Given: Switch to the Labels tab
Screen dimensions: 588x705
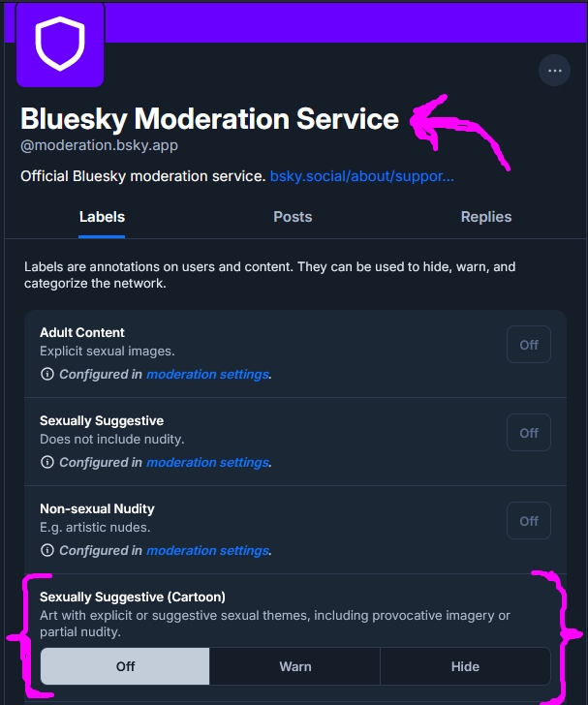Looking at the screenshot, I should pyautogui.click(x=102, y=217).
